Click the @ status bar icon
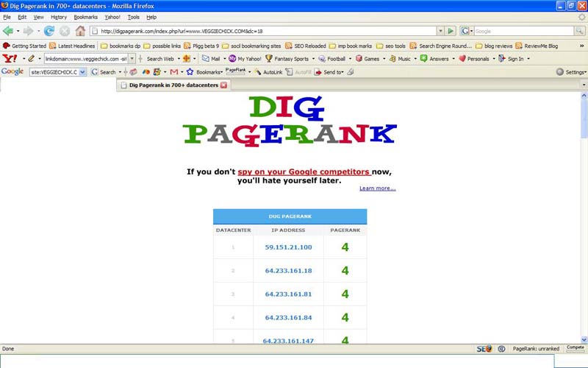 501,349
